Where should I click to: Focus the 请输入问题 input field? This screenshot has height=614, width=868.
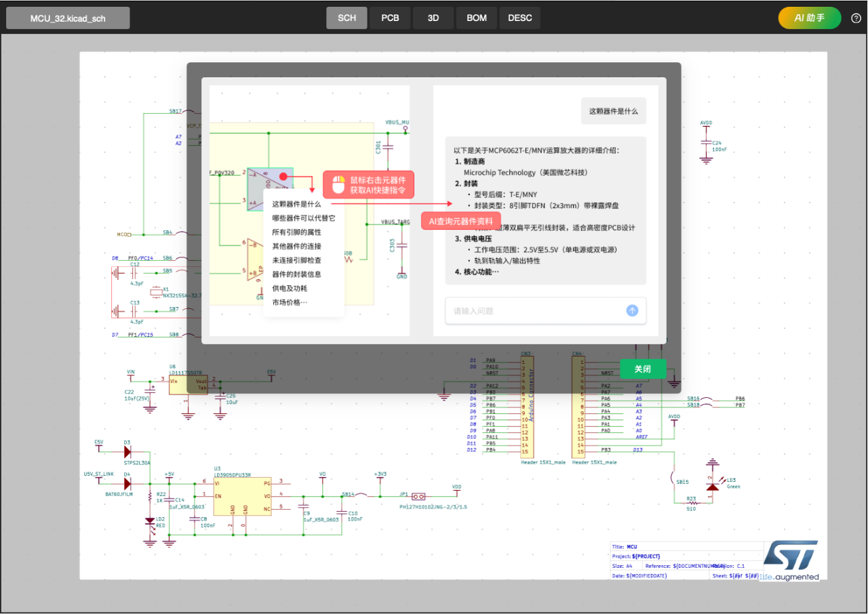tap(545, 311)
